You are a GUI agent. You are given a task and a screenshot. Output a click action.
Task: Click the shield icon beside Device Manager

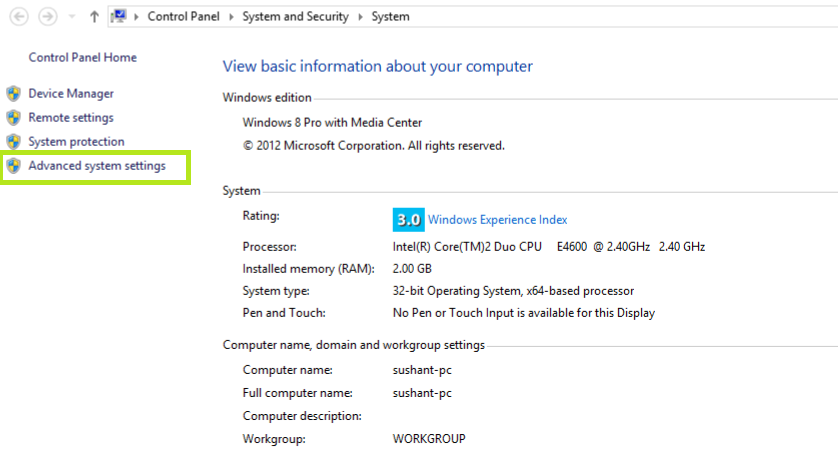13,94
